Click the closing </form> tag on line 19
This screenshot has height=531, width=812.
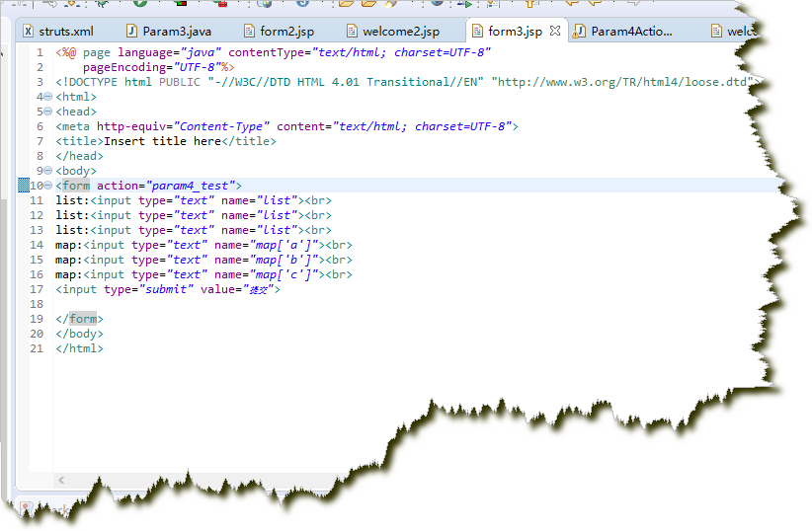(79, 319)
